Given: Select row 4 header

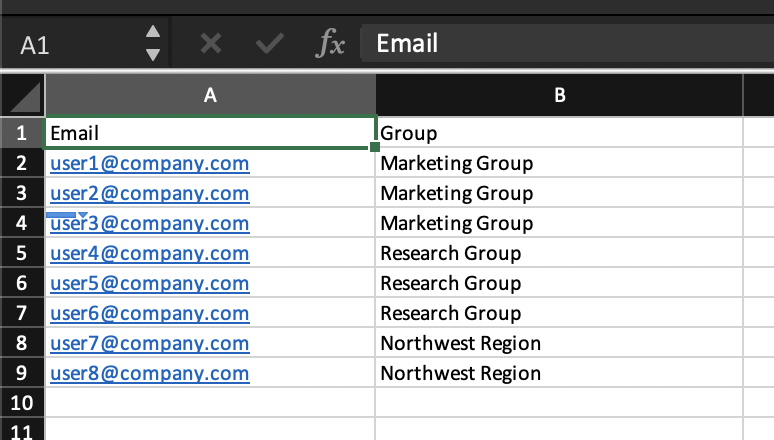Looking at the screenshot, I should 22,223.
